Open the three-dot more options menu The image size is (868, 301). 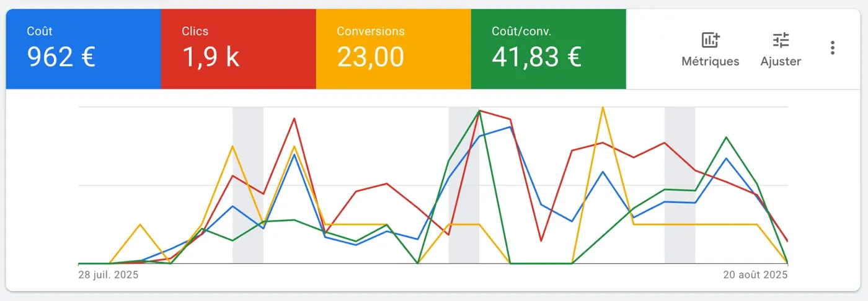[833, 48]
